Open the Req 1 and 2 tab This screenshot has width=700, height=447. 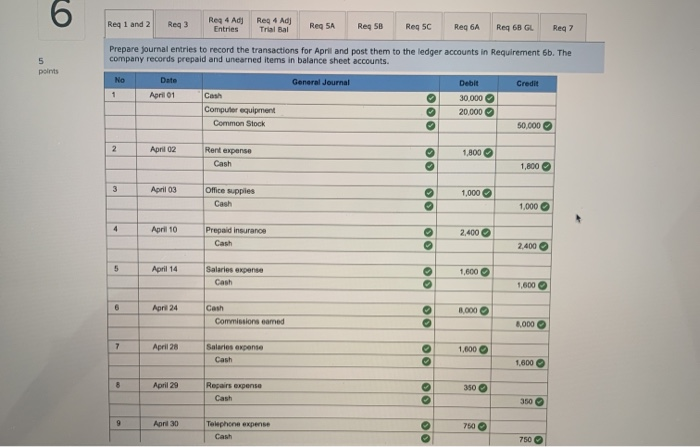pos(129,25)
